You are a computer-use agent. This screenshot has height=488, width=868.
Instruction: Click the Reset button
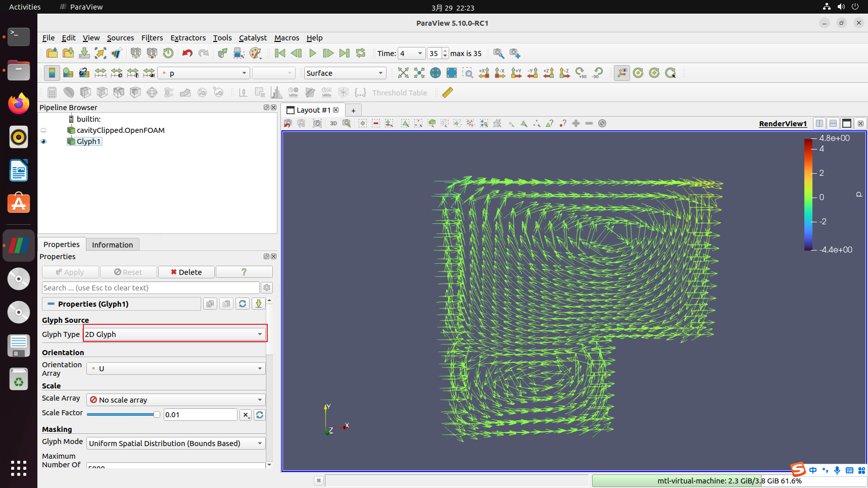(x=128, y=272)
